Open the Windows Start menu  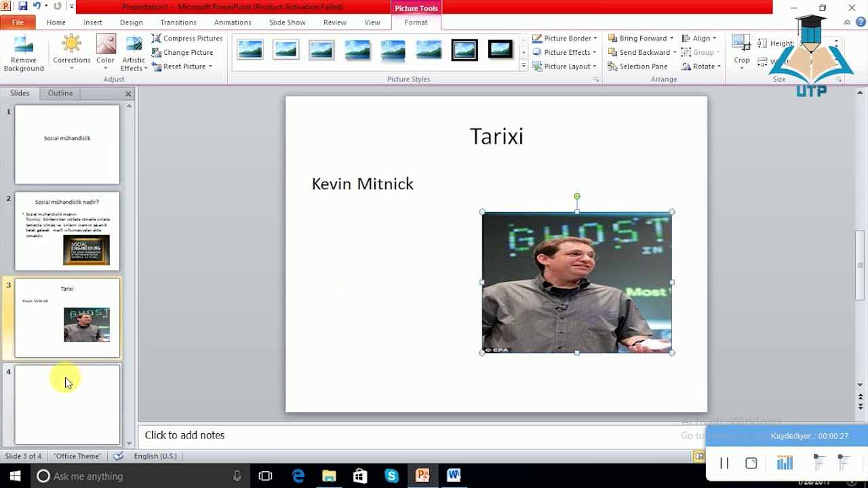click(15, 476)
